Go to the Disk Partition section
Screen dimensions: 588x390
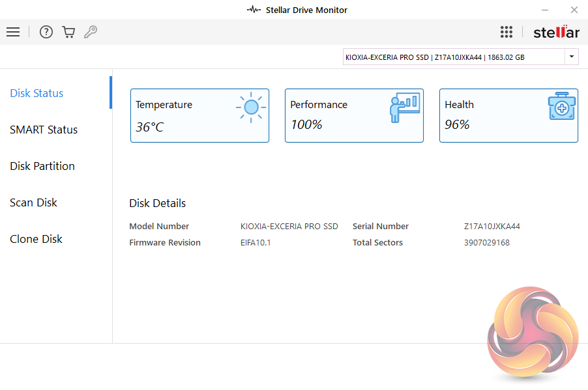point(42,166)
